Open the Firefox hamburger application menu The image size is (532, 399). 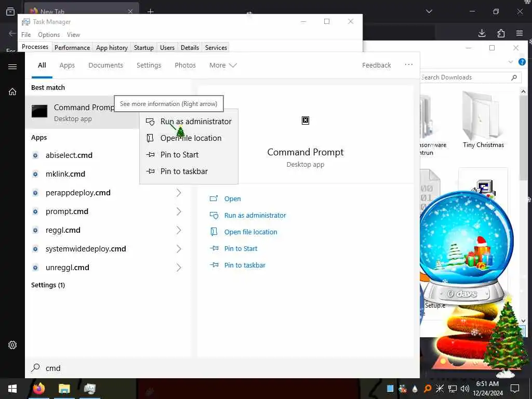520,33
